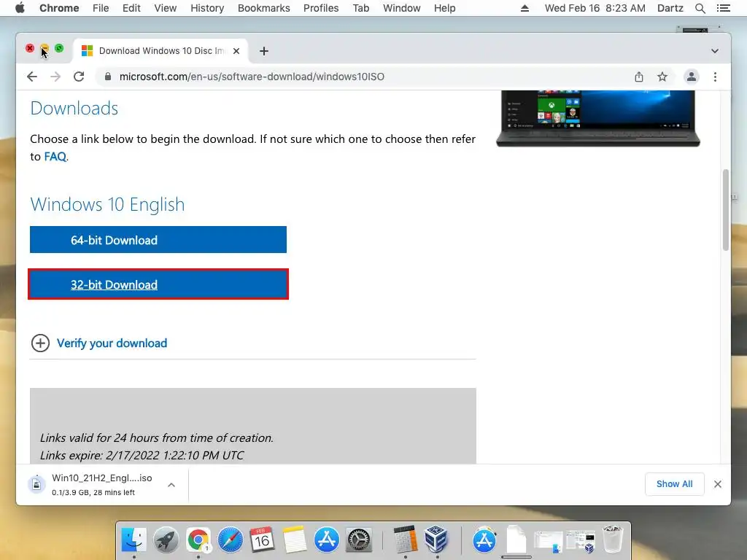Click the date and time in menu bar
747x560 pixels.
click(595, 8)
